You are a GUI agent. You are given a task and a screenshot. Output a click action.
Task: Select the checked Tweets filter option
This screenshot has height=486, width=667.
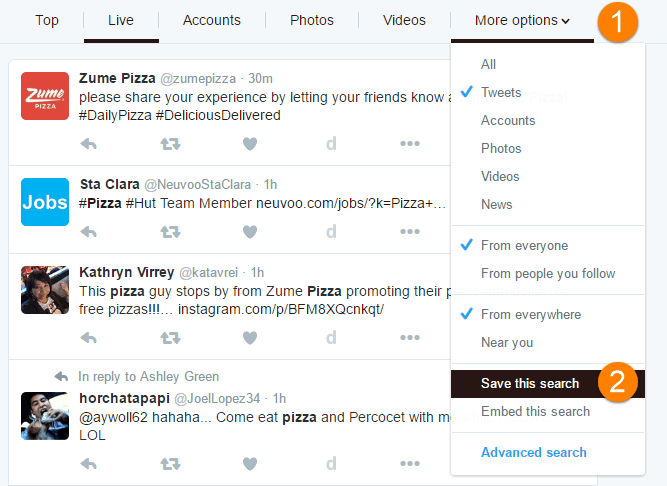pos(501,93)
